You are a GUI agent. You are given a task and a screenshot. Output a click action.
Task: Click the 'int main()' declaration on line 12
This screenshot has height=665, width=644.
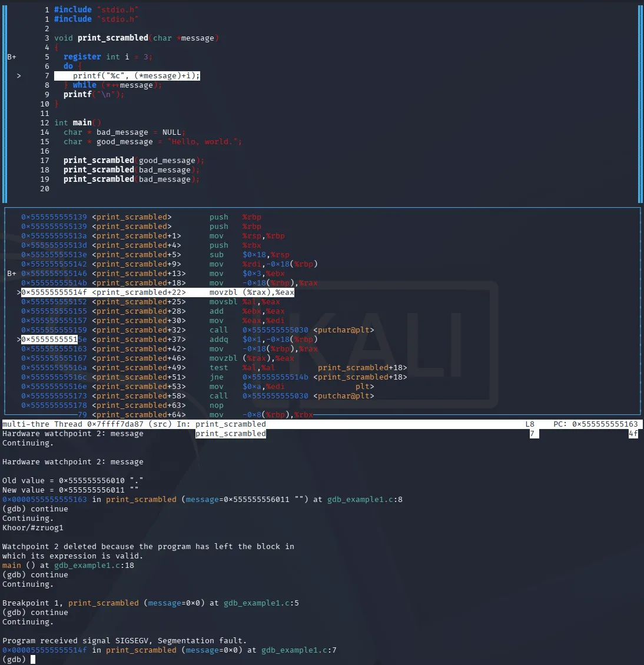click(x=78, y=122)
